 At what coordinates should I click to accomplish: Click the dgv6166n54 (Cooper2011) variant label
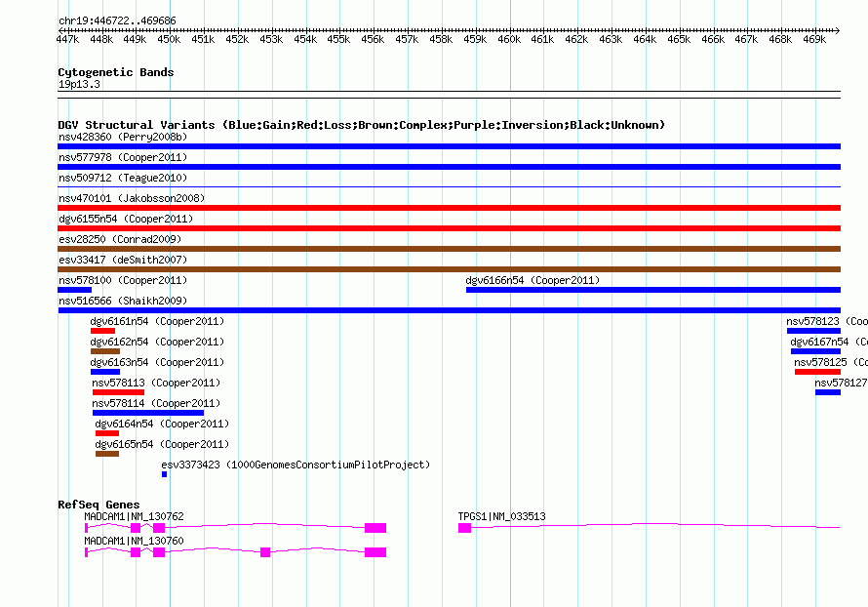(x=532, y=280)
